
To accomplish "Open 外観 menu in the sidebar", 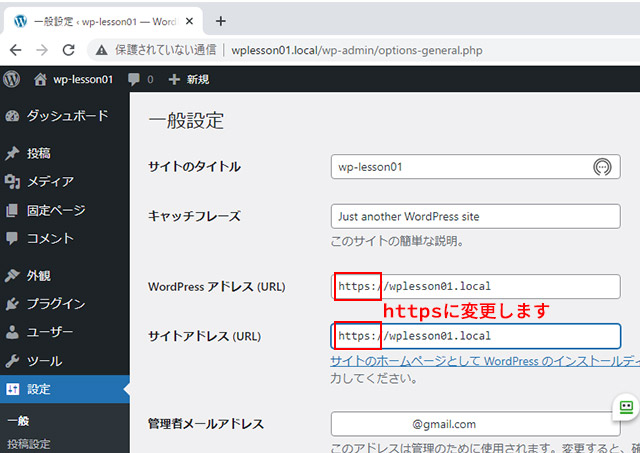I will click(65, 275).
